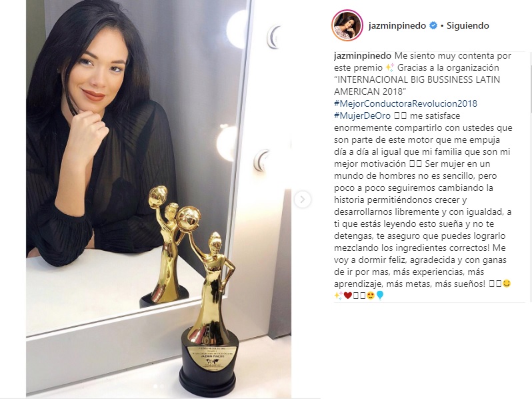Select the first carousel indicator dot

(156, 386)
